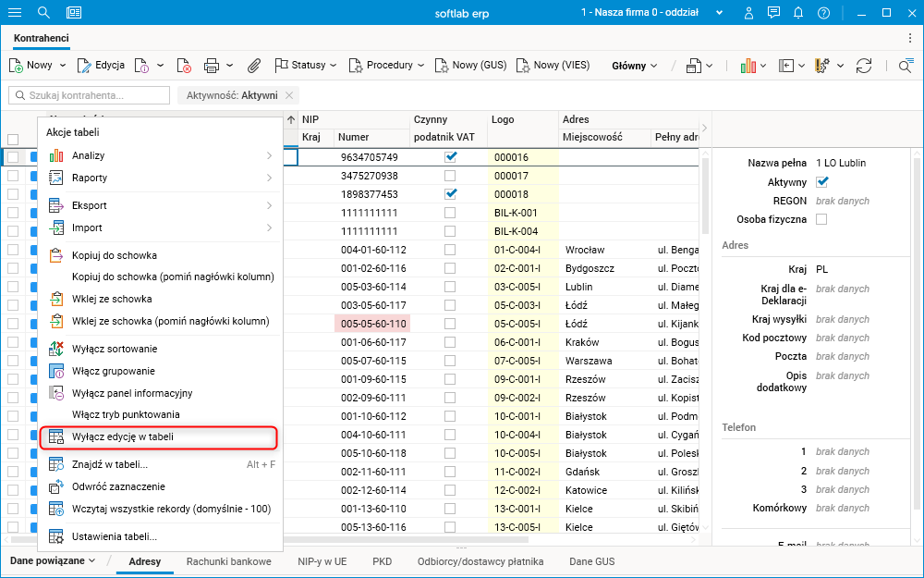Click the delete document icon
The height and width of the screenshot is (578, 924).
click(x=184, y=66)
